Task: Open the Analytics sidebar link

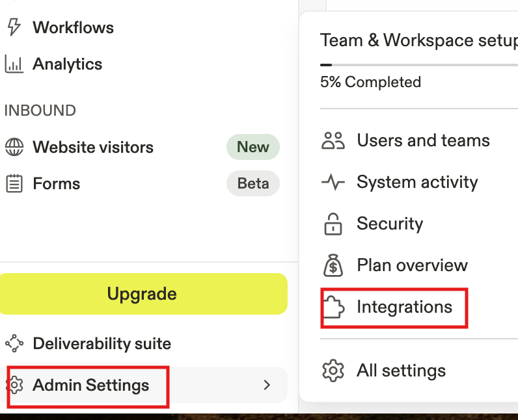Action: point(68,64)
